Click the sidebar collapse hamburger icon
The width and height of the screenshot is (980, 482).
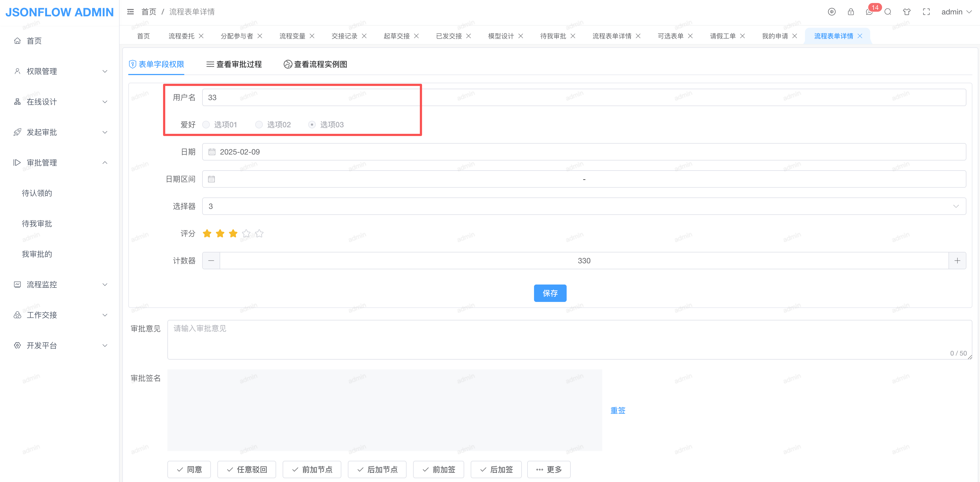click(x=130, y=12)
